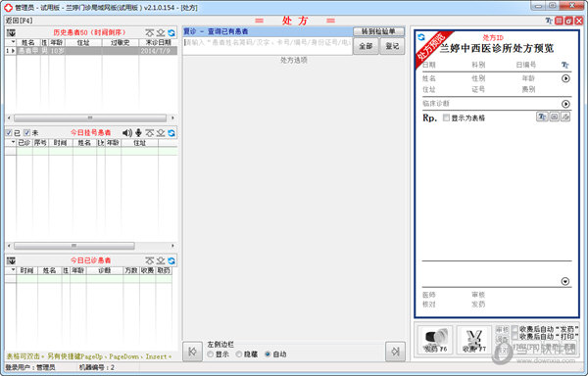Click the microphone icon in 今日挂号患者 header

(x=138, y=132)
